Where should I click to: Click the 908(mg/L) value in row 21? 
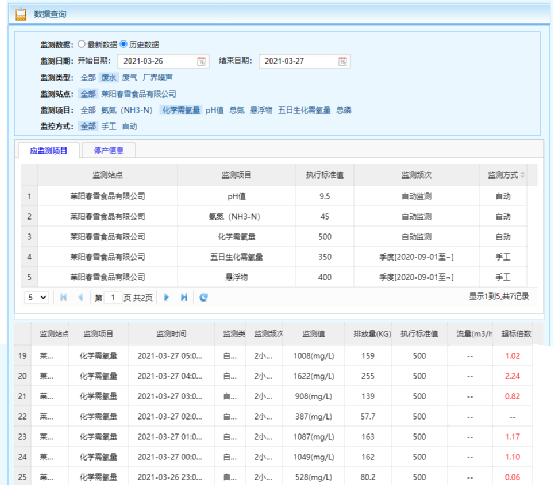pos(314,396)
